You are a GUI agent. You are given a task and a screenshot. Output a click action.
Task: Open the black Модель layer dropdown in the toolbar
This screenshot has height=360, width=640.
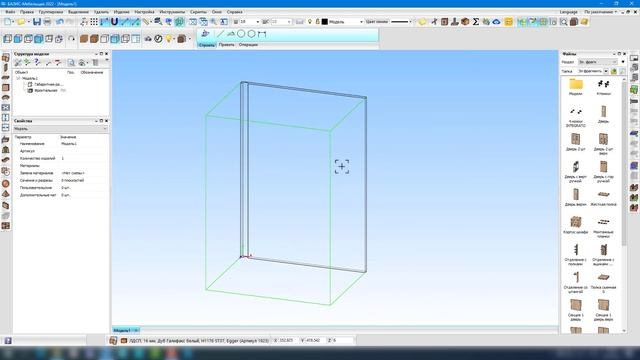(361, 22)
